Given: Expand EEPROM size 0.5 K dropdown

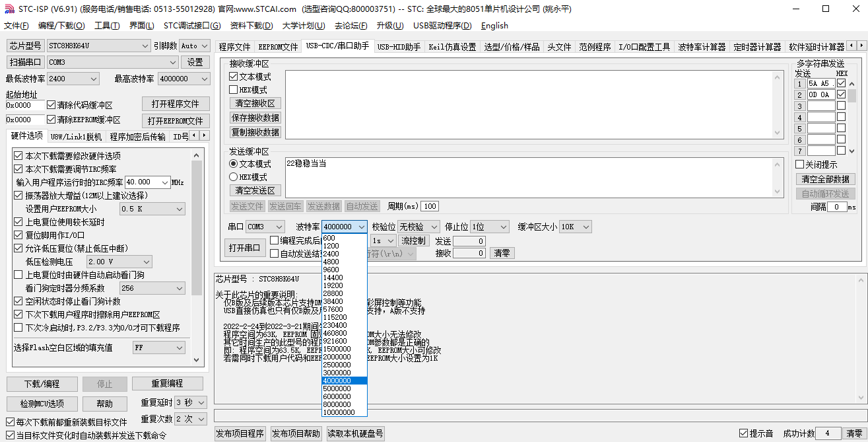Looking at the screenshot, I should 180,209.
